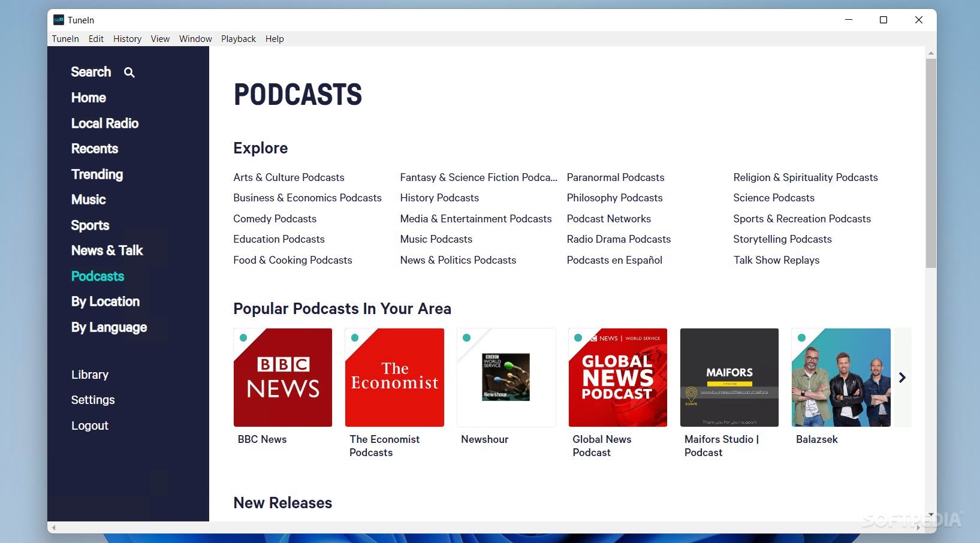Open Podcasts en Español
980x543 pixels.
coord(615,260)
